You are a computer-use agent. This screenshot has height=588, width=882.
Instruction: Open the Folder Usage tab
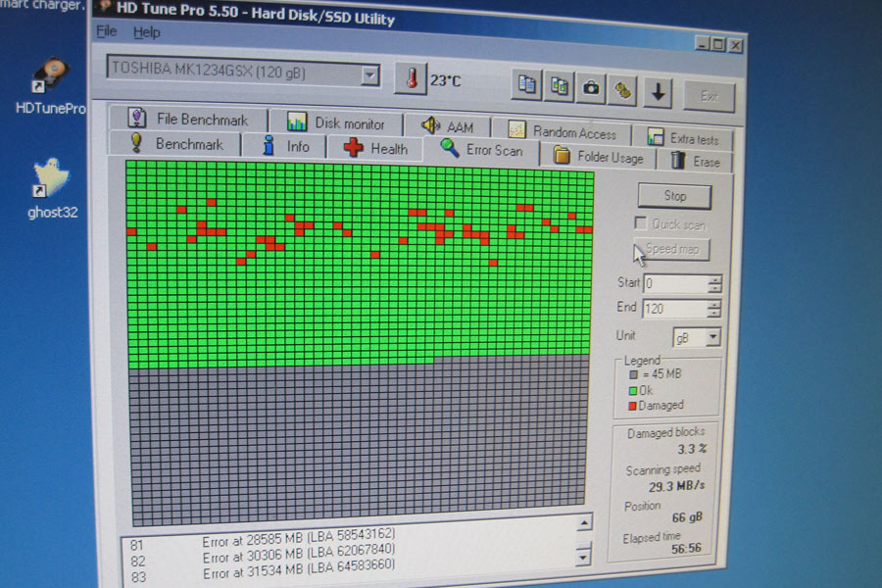point(598,157)
